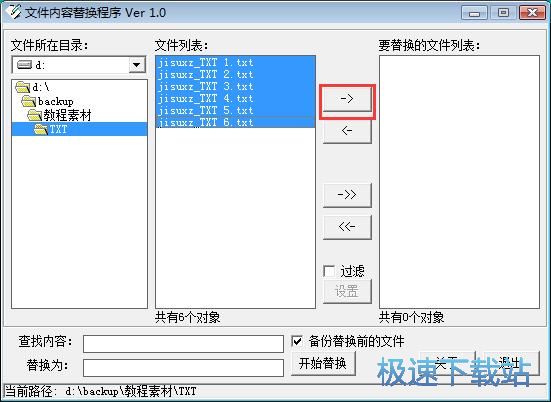Image resolution: width=551 pixels, height=402 pixels.
Task: Click the 开始替换 button
Action: click(323, 363)
